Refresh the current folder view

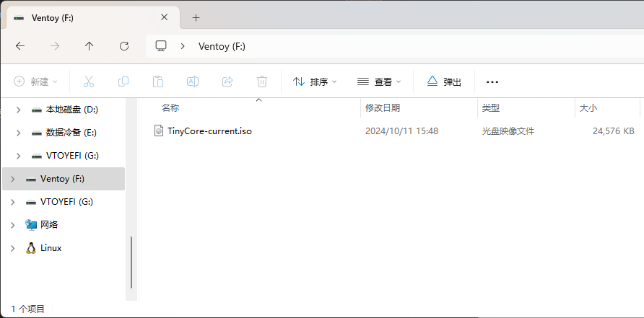tap(124, 46)
